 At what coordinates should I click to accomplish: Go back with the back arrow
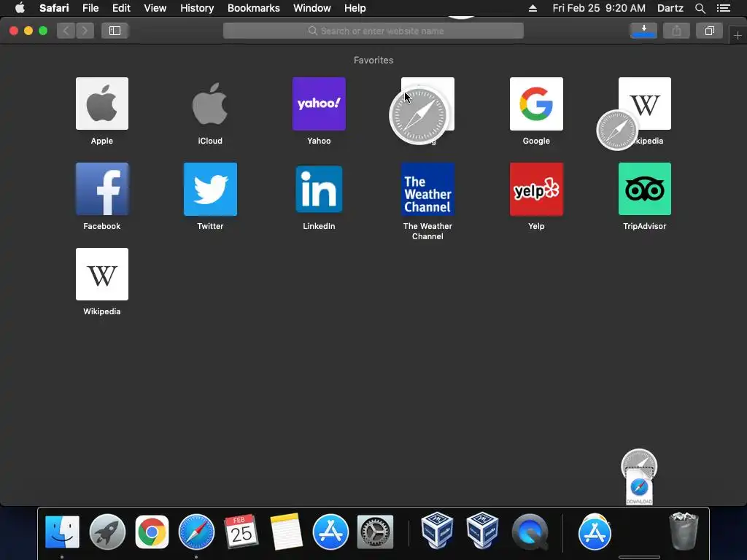[66, 31]
